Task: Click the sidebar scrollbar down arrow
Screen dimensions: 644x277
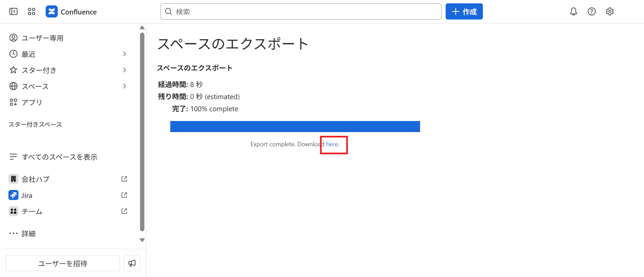Action: click(x=142, y=240)
